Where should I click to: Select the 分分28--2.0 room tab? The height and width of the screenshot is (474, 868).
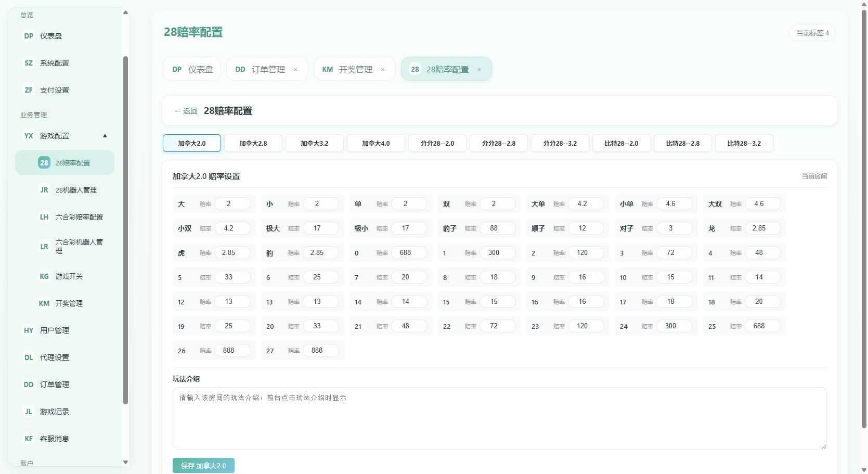(437, 143)
